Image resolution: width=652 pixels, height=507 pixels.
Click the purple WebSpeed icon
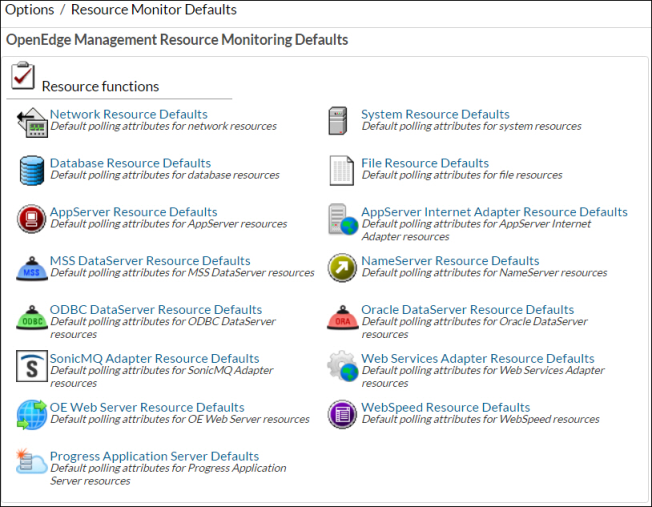click(x=342, y=415)
